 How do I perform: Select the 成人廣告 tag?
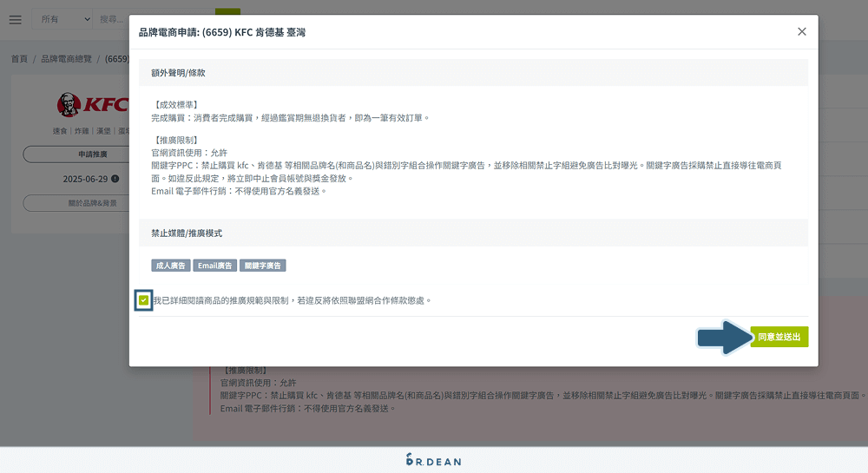(170, 266)
